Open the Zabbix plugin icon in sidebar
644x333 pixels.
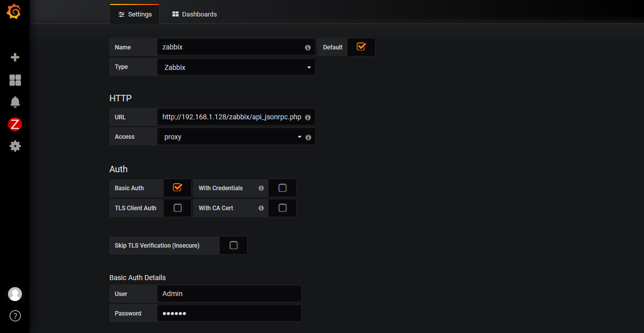click(x=15, y=124)
